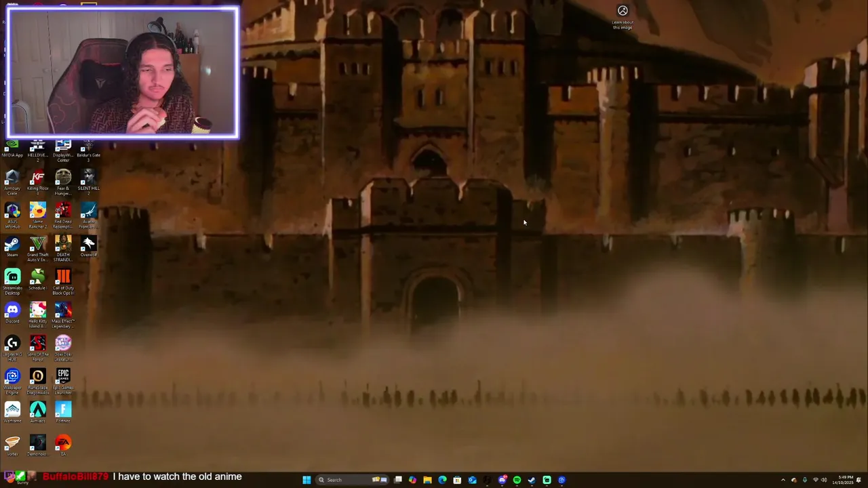
Task: Select the Schedule I desktop shortcut
Action: (x=37, y=279)
